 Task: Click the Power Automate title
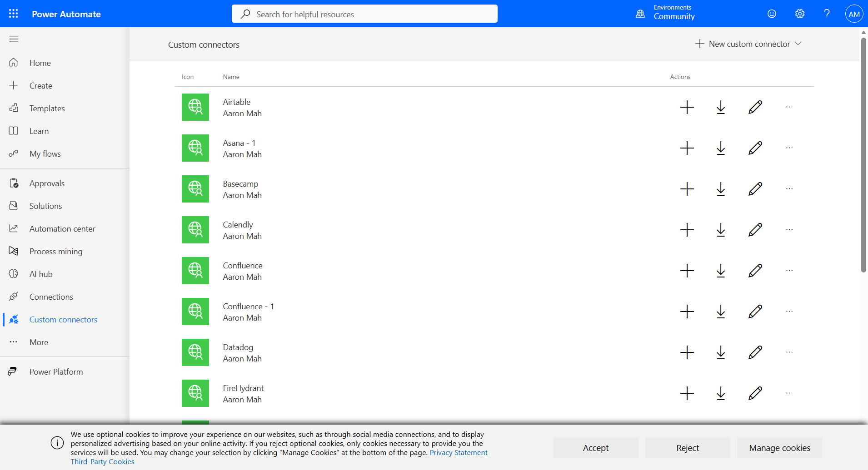click(66, 14)
